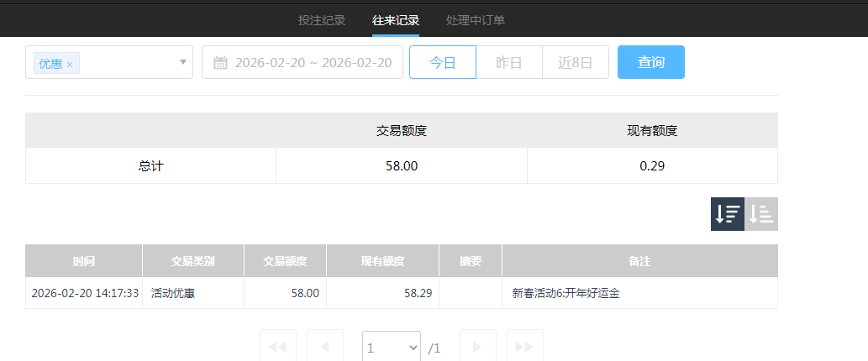Image resolution: width=868 pixels, height=361 pixels.
Task: Switch to the 处理中订单 tab
Action: click(476, 20)
